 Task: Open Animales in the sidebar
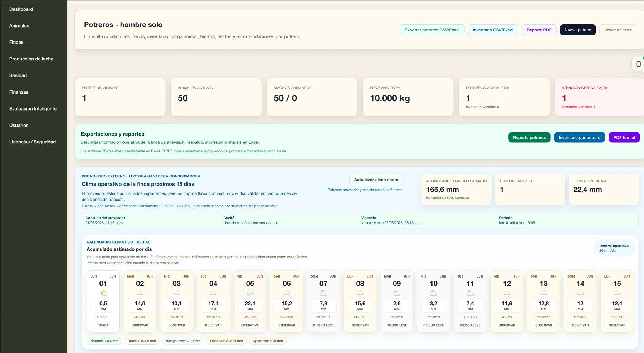(19, 26)
